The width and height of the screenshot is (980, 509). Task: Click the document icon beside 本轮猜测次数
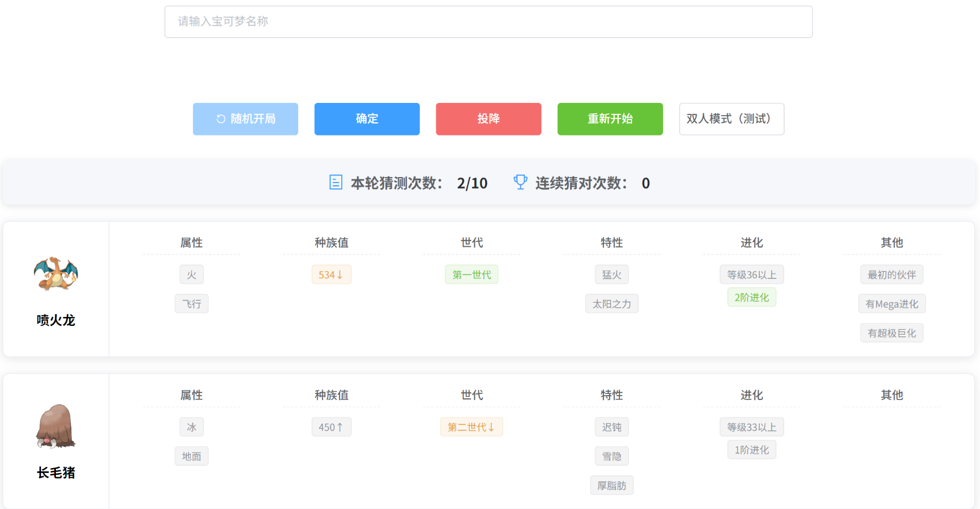tap(336, 182)
